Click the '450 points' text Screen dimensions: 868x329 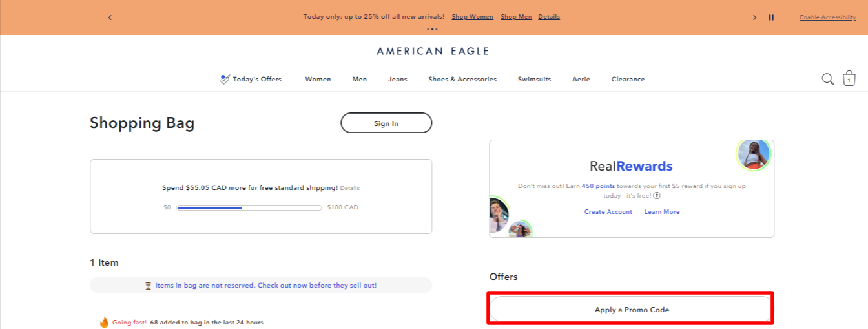coord(598,186)
